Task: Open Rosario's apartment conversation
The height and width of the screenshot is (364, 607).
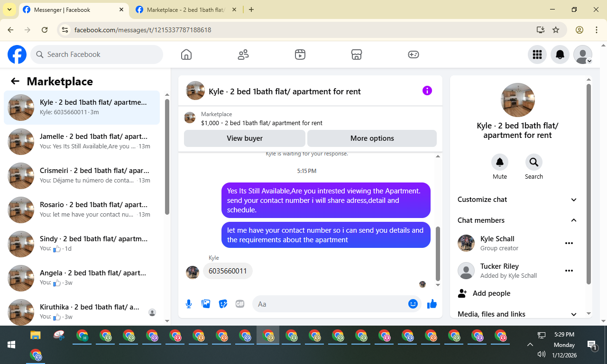Action: tap(82, 210)
